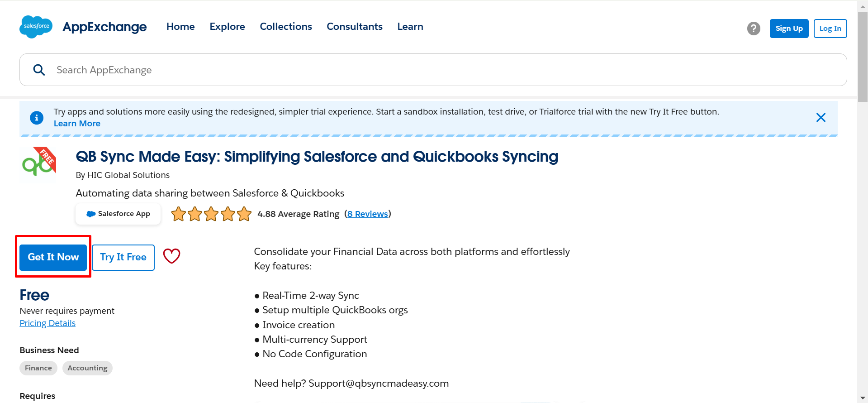Open the help question mark icon
868x403 pixels.
(x=754, y=29)
